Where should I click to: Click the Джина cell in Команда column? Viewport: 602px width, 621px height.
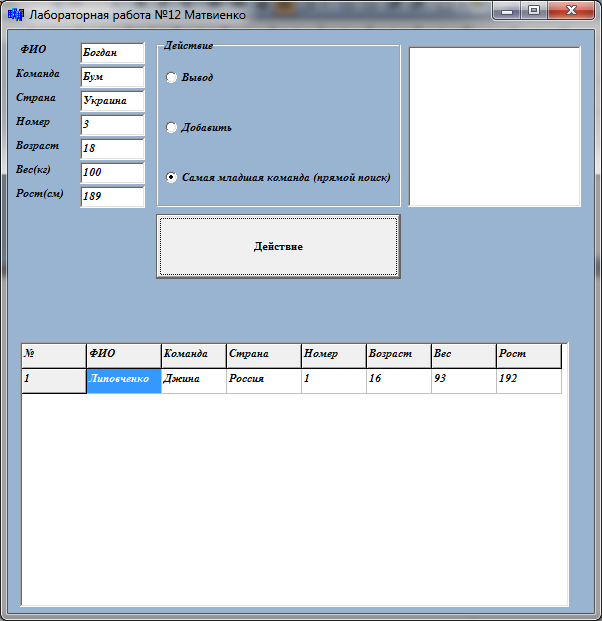pos(193,380)
